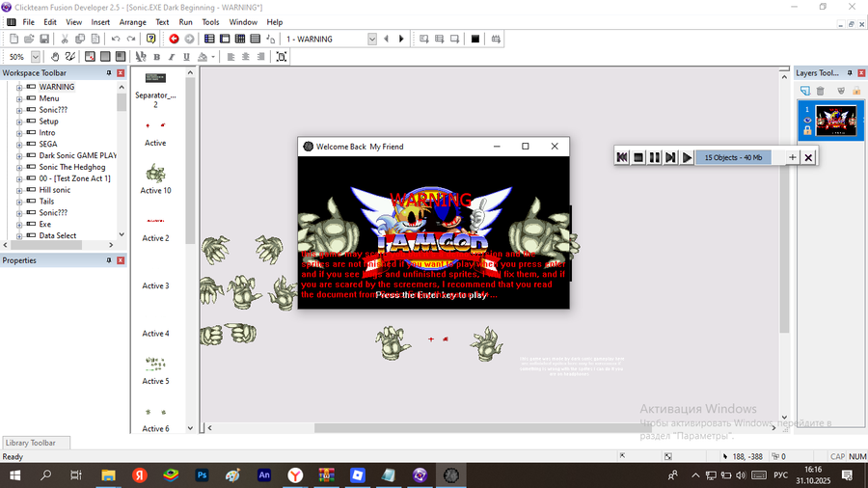Go to next frame arrow

click(x=401, y=39)
